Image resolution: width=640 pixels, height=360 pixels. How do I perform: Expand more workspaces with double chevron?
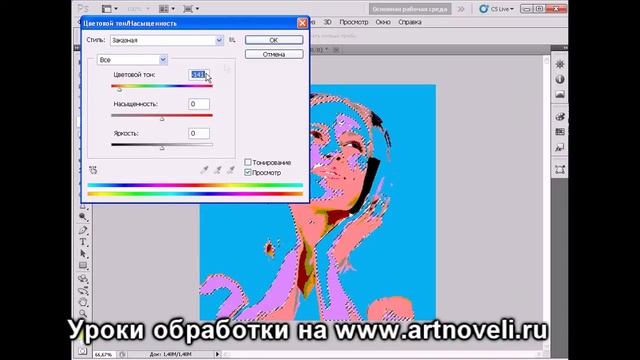coord(461,9)
